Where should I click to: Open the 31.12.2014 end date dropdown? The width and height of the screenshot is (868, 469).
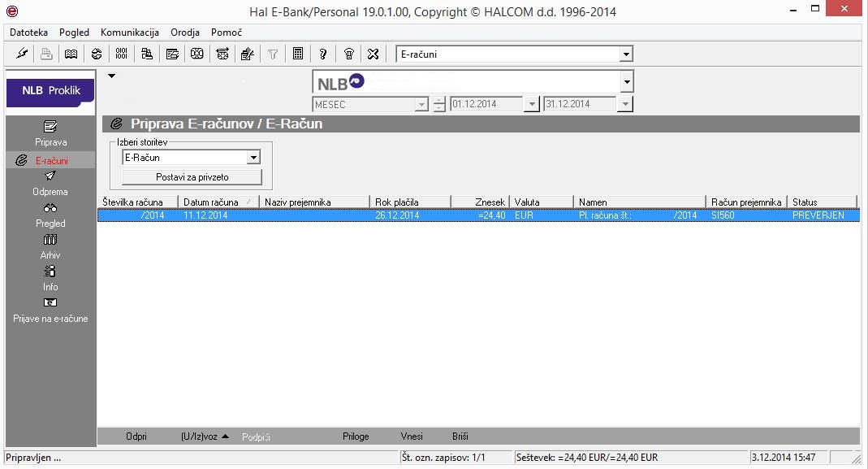click(x=625, y=104)
